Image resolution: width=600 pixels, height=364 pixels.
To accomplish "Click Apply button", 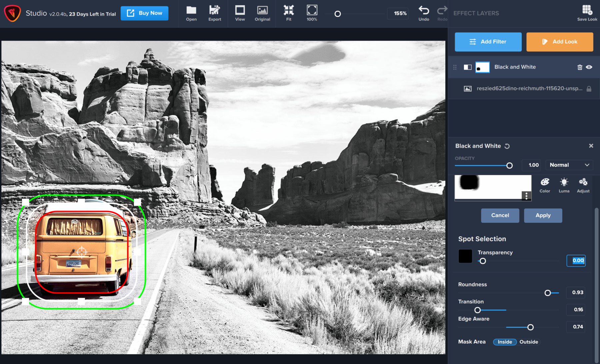I will pyautogui.click(x=543, y=215).
